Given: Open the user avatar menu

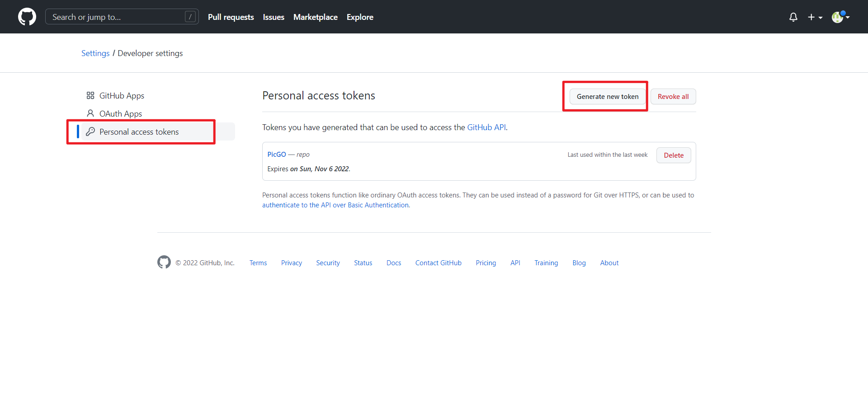Looking at the screenshot, I should [840, 17].
